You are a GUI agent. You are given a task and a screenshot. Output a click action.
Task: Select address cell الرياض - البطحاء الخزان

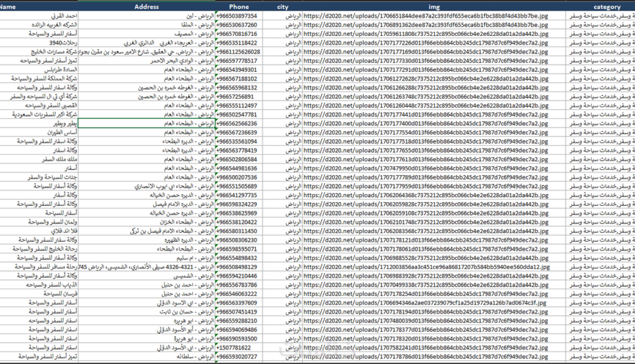[x=146, y=222]
